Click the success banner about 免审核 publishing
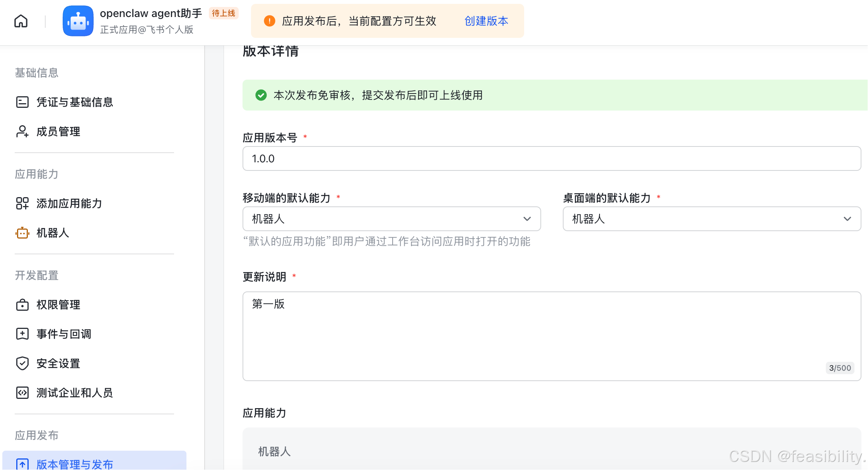Viewport: 868px width, 470px height. 378,95
